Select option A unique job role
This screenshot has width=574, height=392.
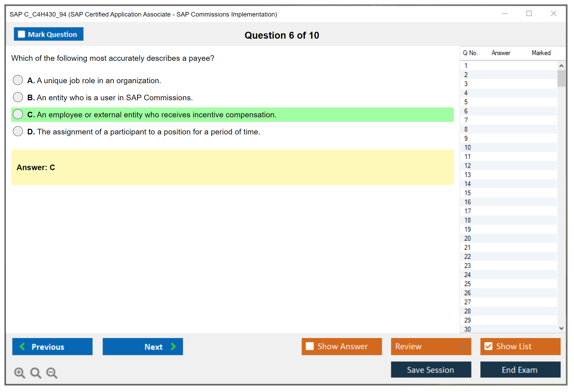pyautogui.click(x=18, y=80)
